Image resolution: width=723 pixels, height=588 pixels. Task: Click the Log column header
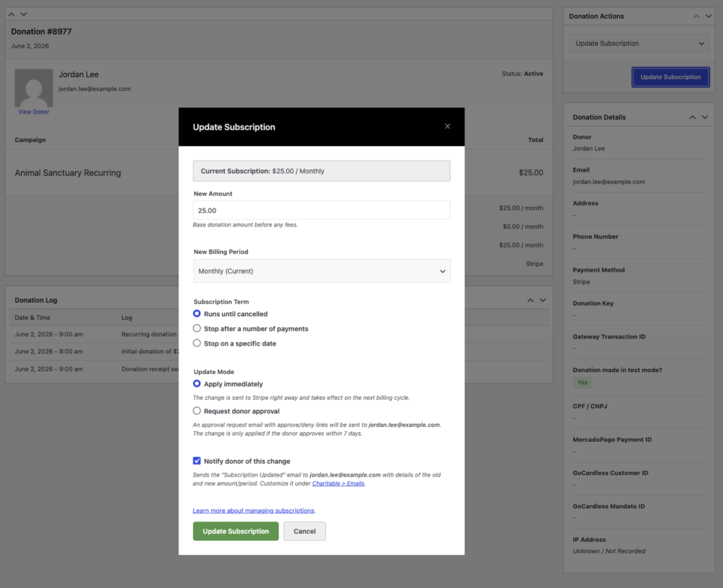pyautogui.click(x=127, y=318)
